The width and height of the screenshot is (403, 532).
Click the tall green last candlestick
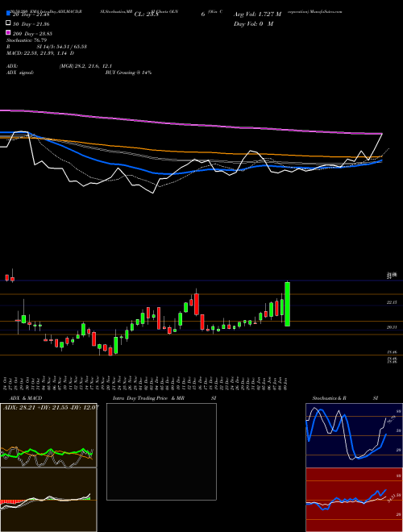click(287, 304)
